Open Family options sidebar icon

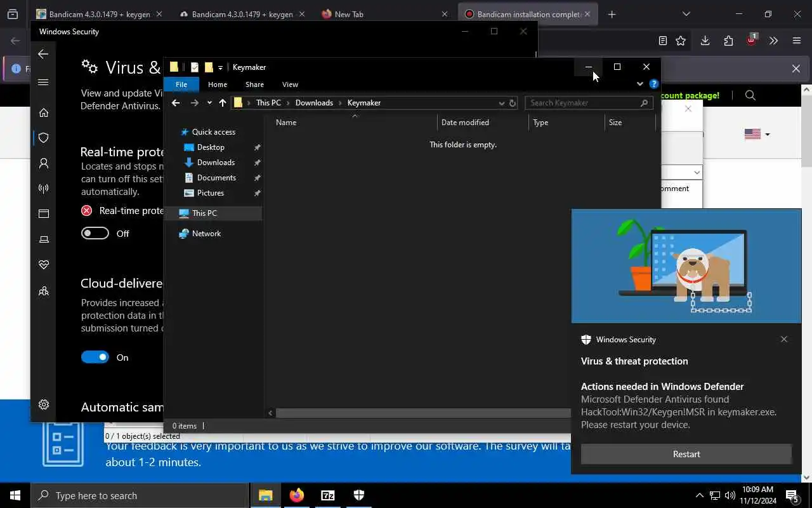pyautogui.click(x=44, y=291)
